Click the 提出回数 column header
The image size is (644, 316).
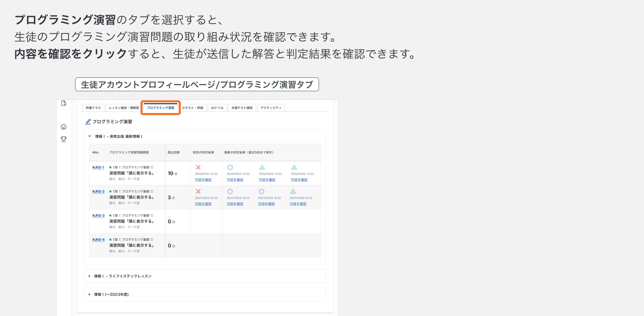tap(174, 152)
